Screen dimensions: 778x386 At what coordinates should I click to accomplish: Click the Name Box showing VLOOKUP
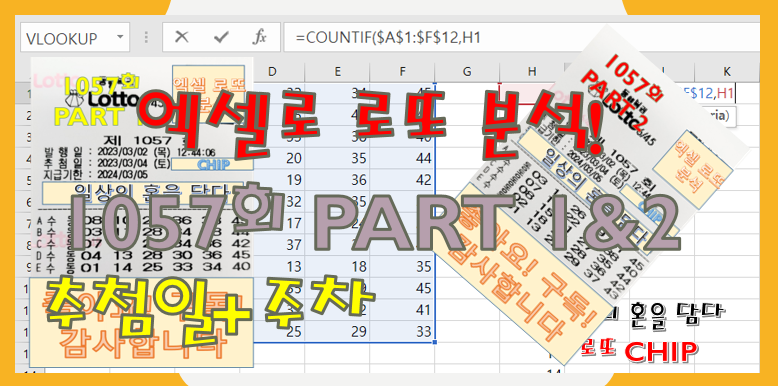coord(74,38)
